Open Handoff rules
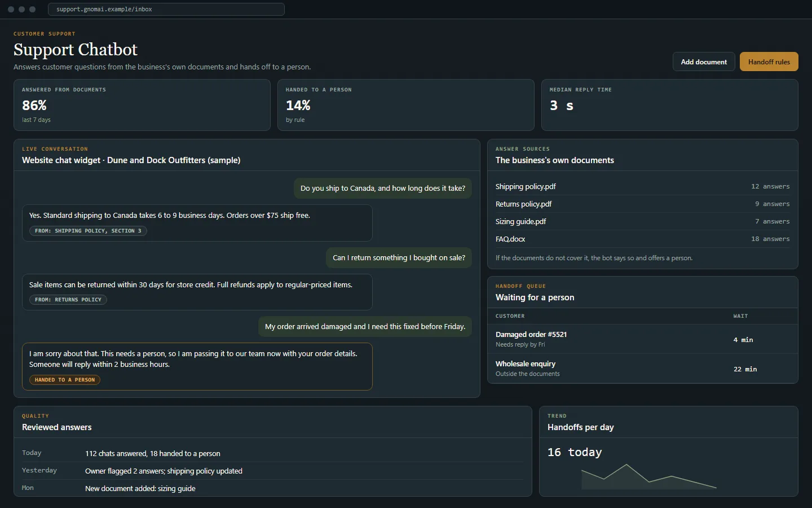The image size is (812, 508). [769, 62]
